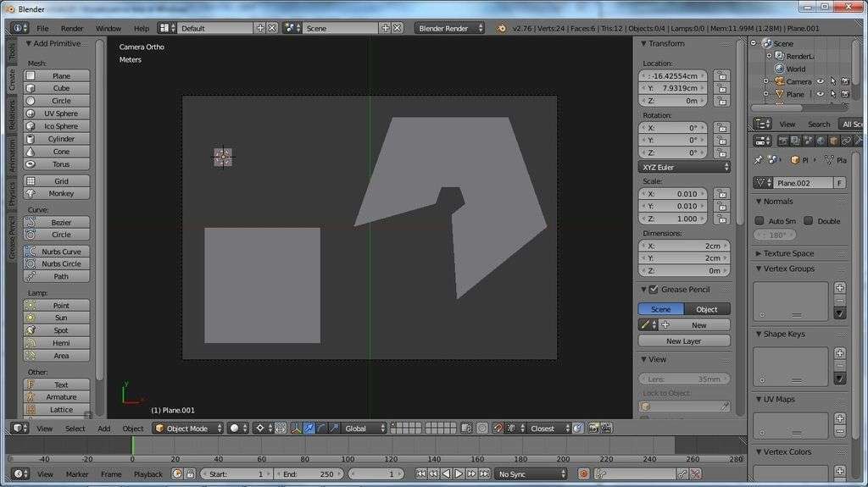Open the Object Mode dropdown
This screenshot has width=868, height=487.
pyautogui.click(x=188, y=429)
